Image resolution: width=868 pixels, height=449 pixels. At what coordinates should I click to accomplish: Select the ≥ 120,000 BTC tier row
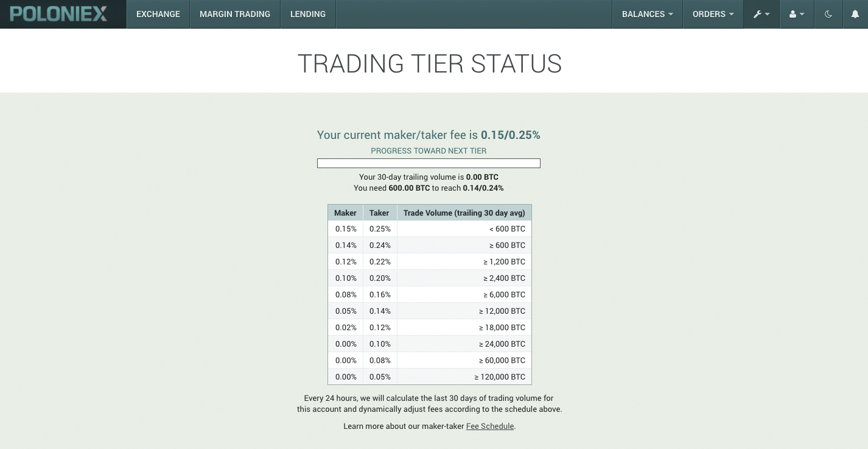(429, 377)
